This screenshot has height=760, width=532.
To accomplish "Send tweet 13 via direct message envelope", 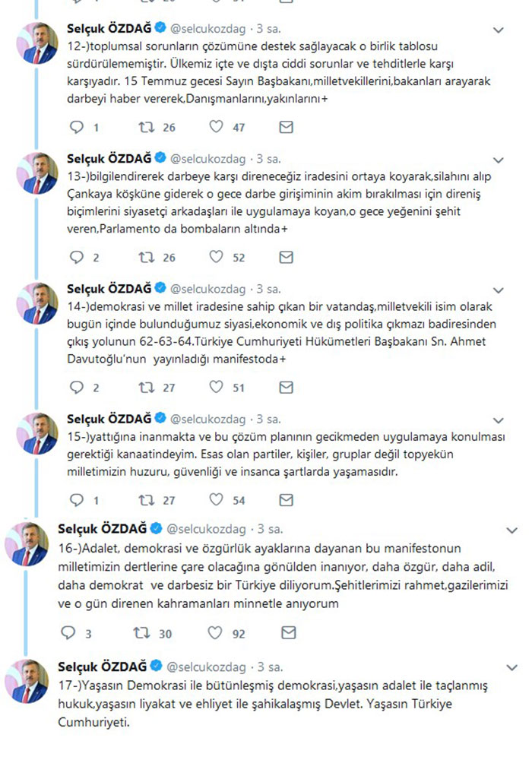I will click(x=287, y=257).
